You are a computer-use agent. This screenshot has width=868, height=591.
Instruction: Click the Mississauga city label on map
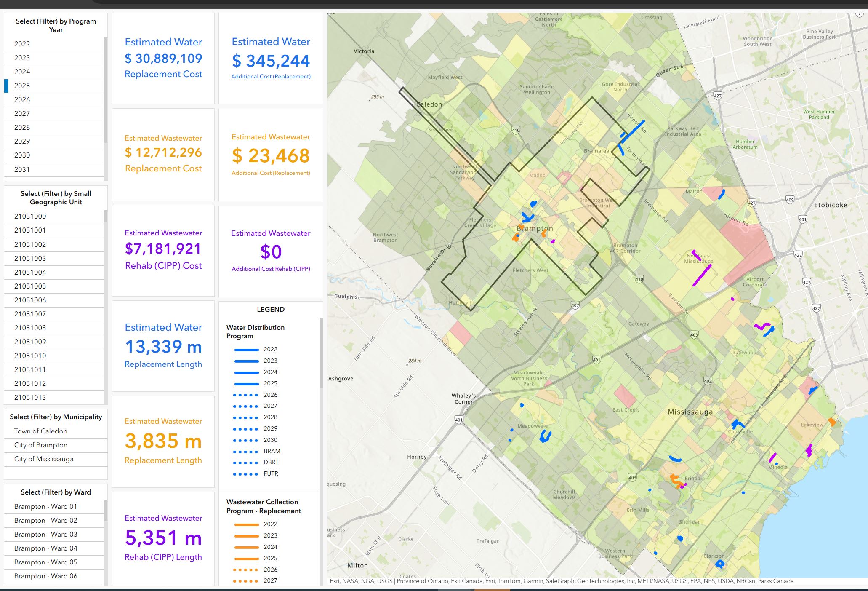690,412
